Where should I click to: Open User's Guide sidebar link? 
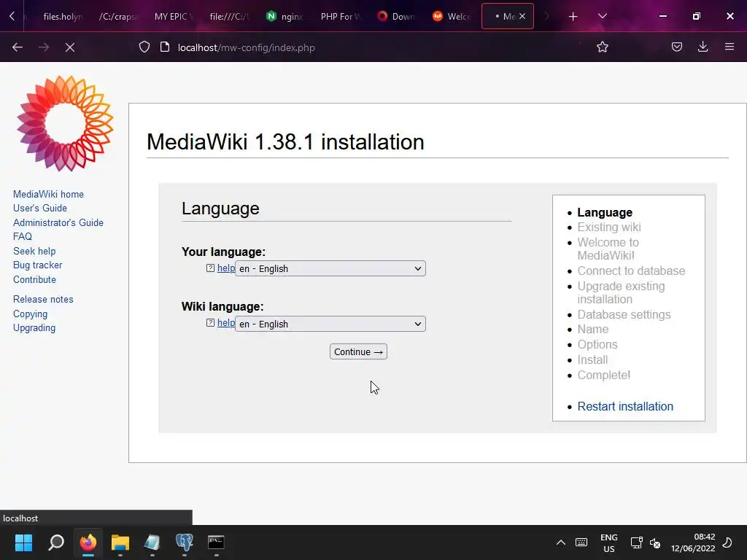point(40,208)
